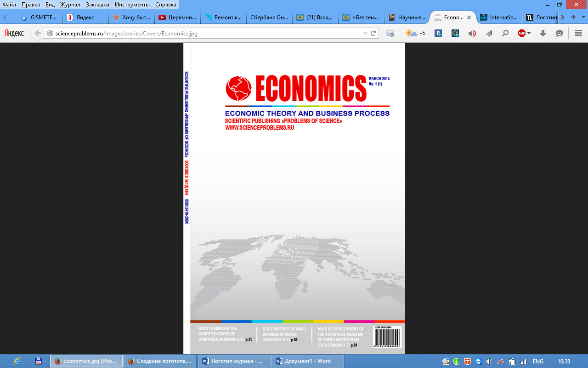Screen dimensions: 588x368
Task: Open the Файл menu
Action: pos(9,4)
